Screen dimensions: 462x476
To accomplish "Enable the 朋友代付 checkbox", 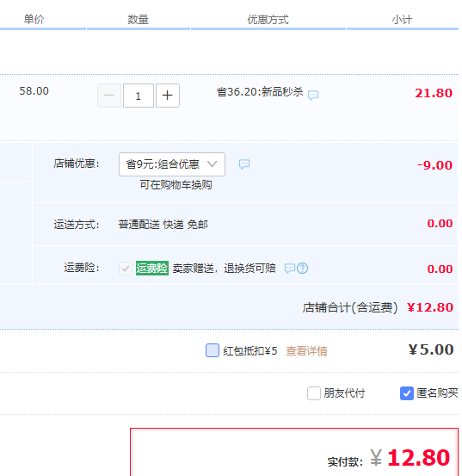I will click(x=314, y=393).
